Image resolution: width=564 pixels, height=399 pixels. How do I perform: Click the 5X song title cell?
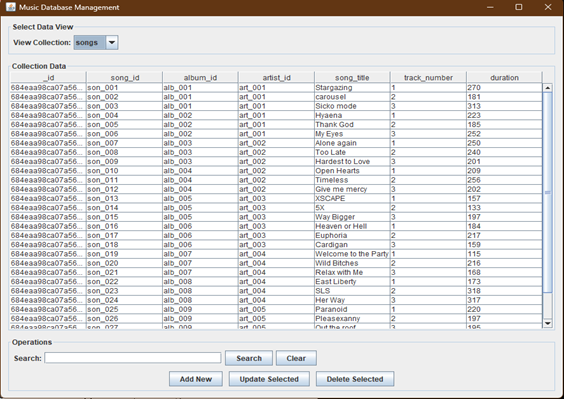(352, 208)
